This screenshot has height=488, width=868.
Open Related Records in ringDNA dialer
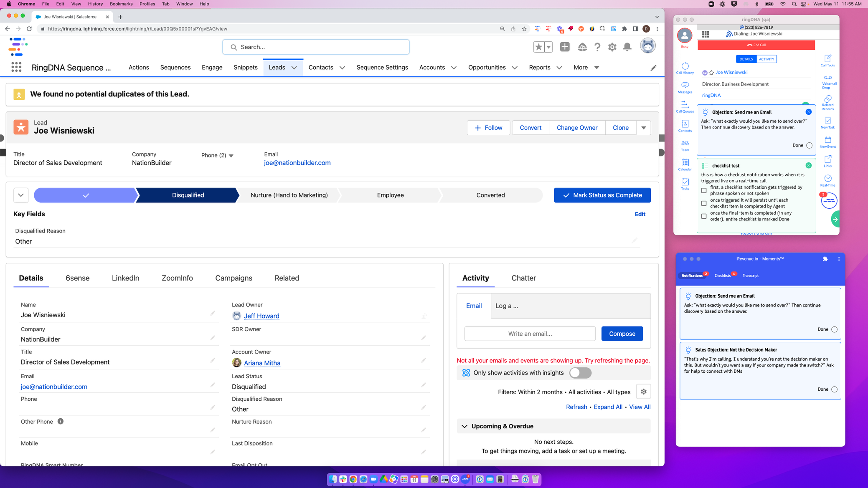pos(827,103)
